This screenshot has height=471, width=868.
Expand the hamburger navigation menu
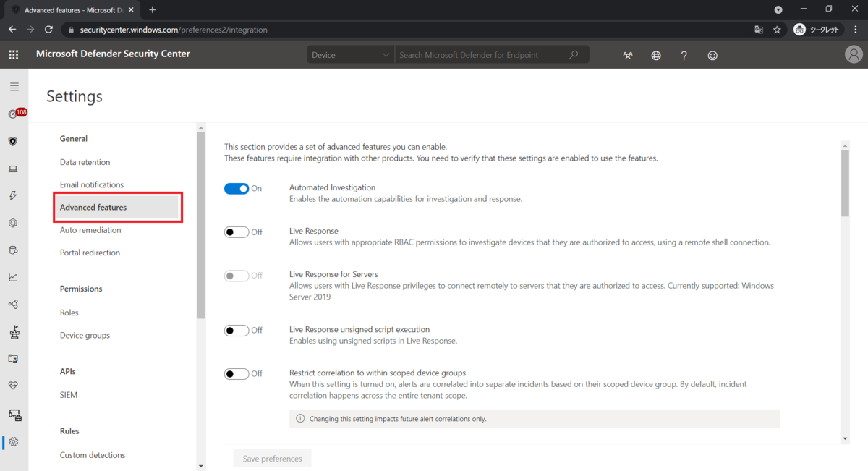tap(14, 87)
